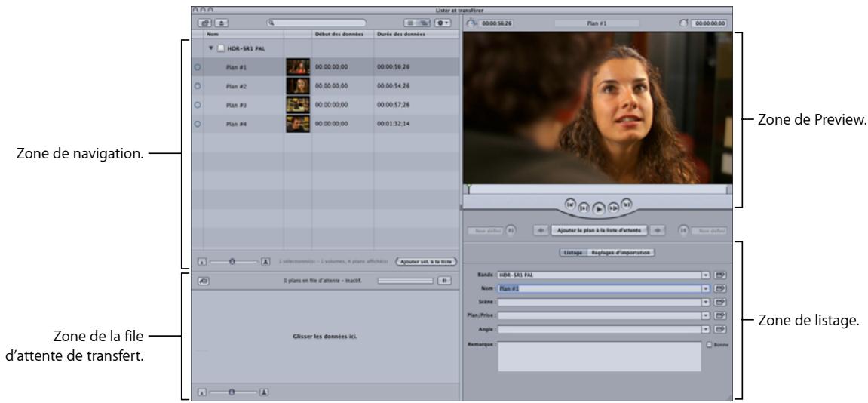Click the preview scrubber bar under video
The image size is (868, 403).
(x=598, y=189)
